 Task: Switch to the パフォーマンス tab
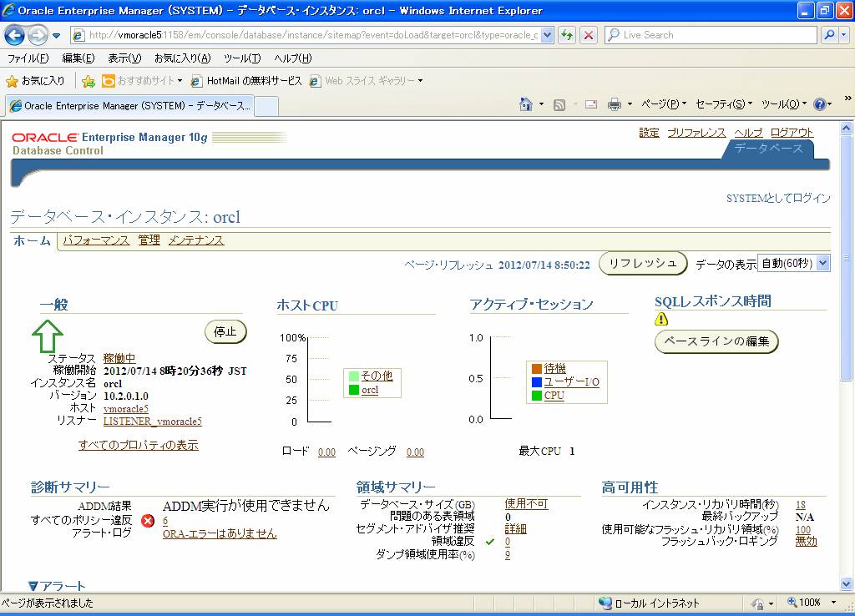click(x=96, y=240)
